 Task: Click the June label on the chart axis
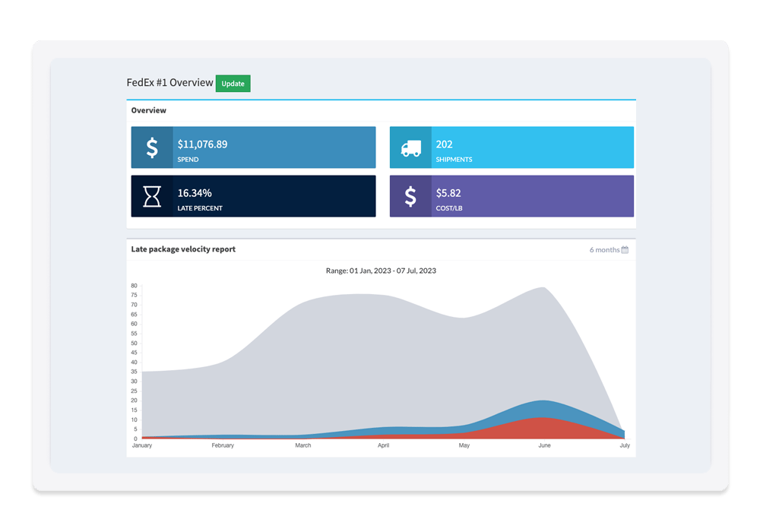(x=544, y=445)
